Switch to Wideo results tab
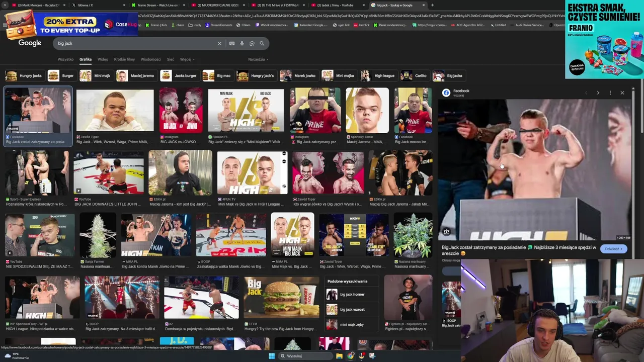Viewport: 644px width, 362px height. pos(103,59)
